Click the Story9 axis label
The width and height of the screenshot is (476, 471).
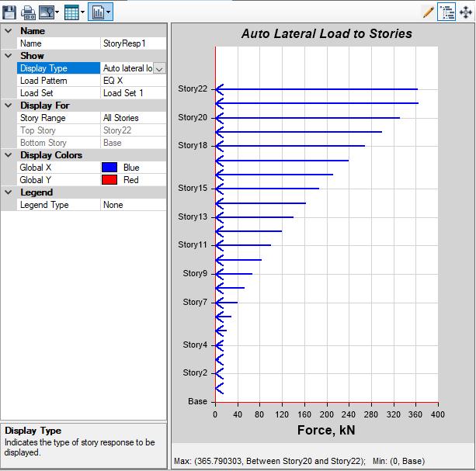(x=195, y=274)
